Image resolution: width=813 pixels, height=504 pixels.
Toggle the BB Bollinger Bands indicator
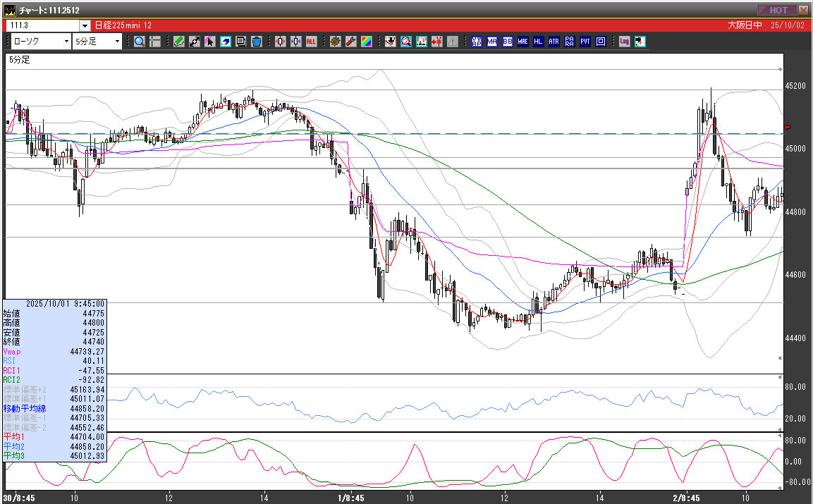click(x=508, y=42)
